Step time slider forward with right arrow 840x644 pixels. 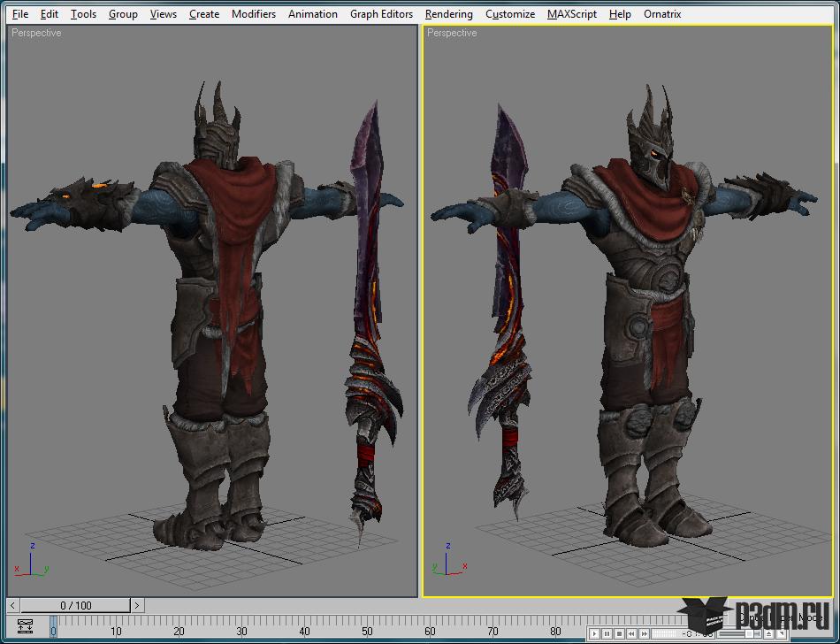click(137, 605)
